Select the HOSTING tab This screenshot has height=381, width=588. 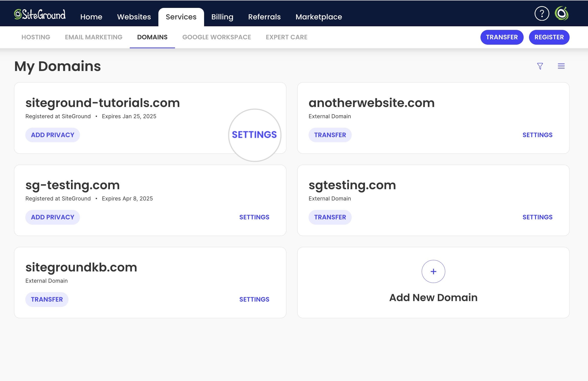[x=36, y=37]
